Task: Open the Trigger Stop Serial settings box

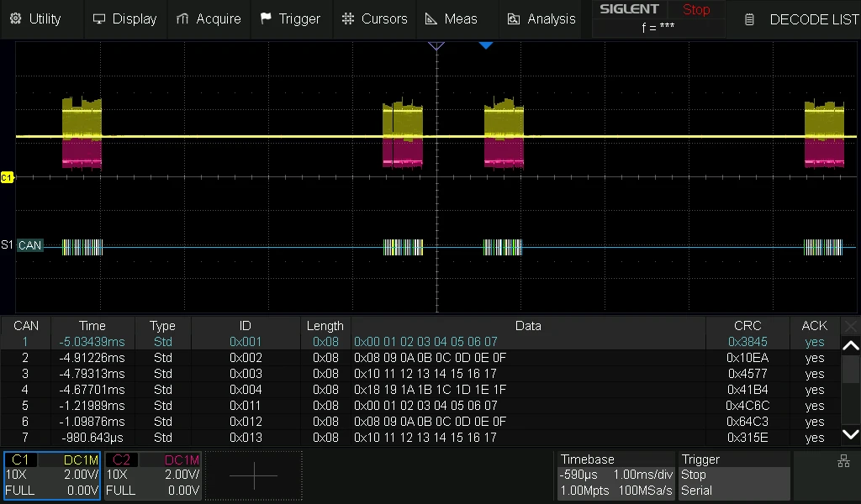Action: (734, 475)
